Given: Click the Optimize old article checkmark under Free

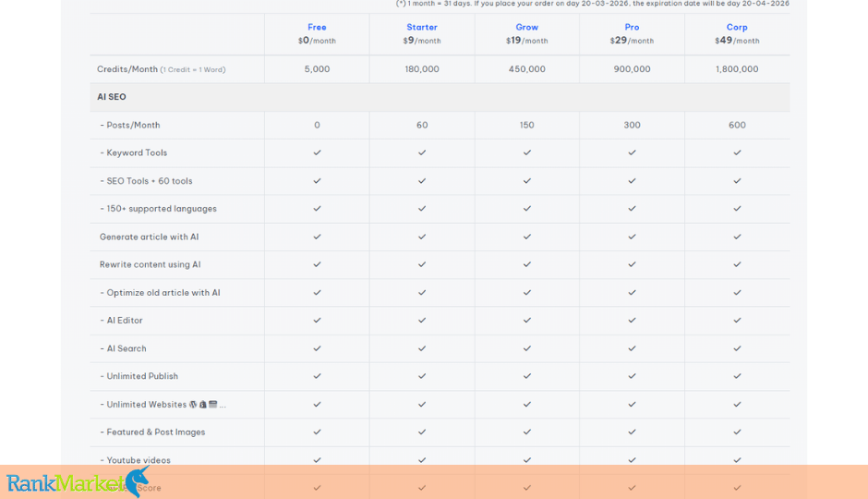Looking at the screenshot, I should (x=318, y=292).
